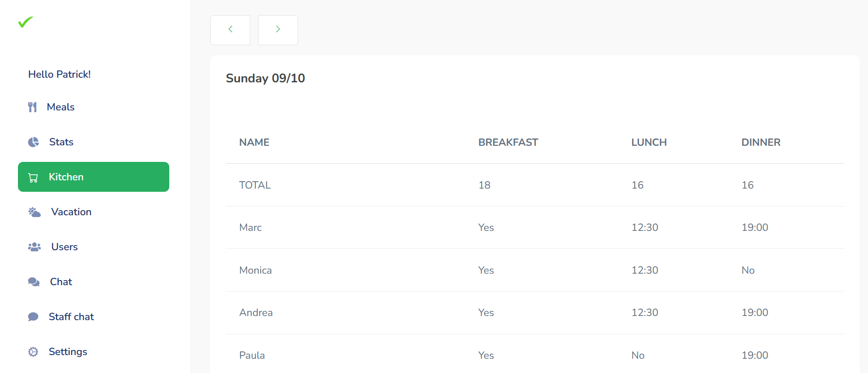Click the Meals fork and knife icon
The image size is (868, 373).
(x=32, y=107)
